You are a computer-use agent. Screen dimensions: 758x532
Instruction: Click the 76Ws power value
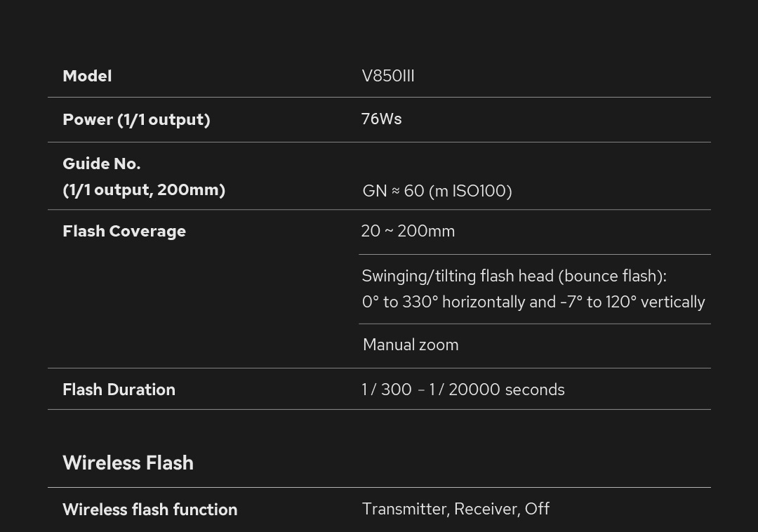point(381,119)
